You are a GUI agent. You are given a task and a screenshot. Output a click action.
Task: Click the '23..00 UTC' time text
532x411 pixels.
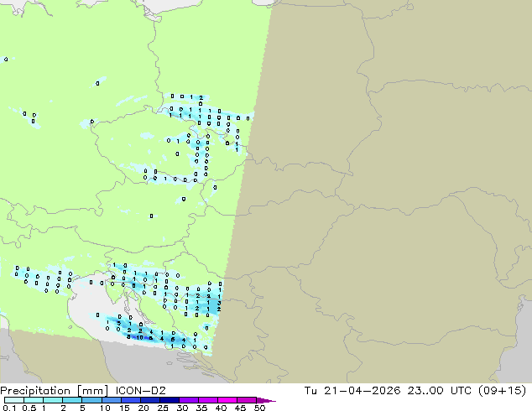point(440,391)
